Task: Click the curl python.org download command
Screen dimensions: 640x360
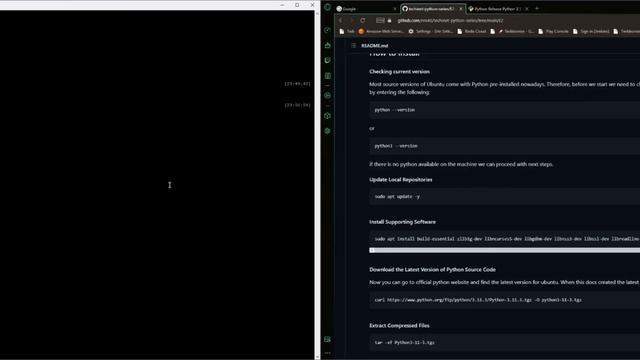Action: pos(478,300)
